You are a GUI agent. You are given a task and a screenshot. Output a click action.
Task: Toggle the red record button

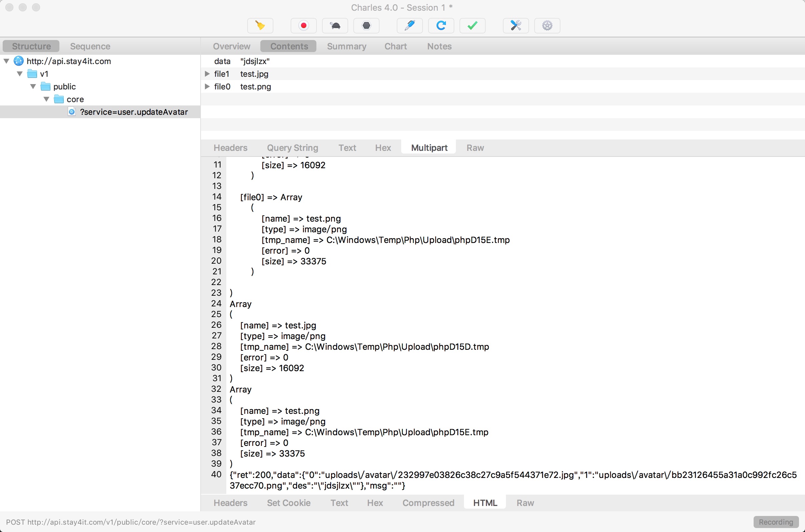[304, 25]
